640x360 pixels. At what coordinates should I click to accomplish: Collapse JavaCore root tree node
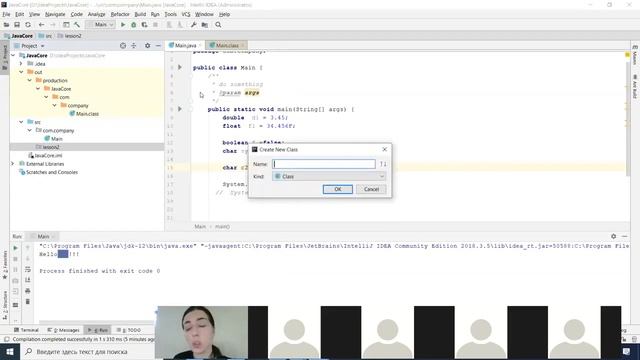tap(13, 56)
